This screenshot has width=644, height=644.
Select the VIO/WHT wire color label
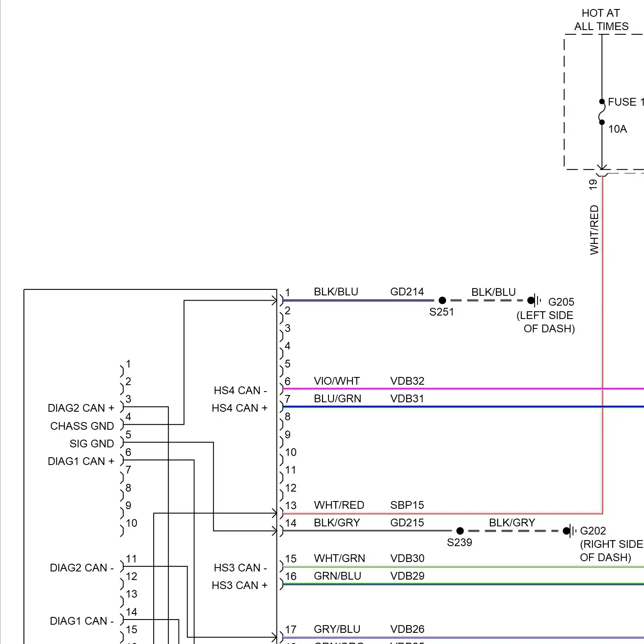(x=337, y=381)
